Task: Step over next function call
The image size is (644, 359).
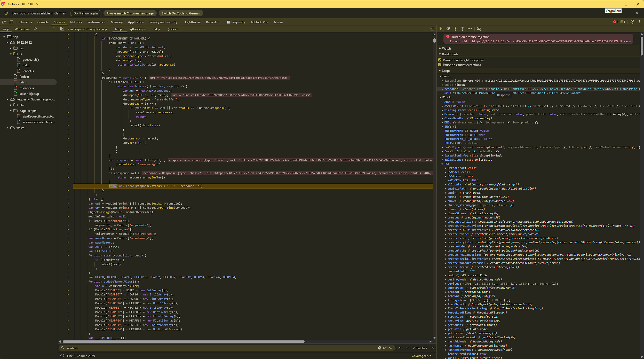Action: coord(448,29)
